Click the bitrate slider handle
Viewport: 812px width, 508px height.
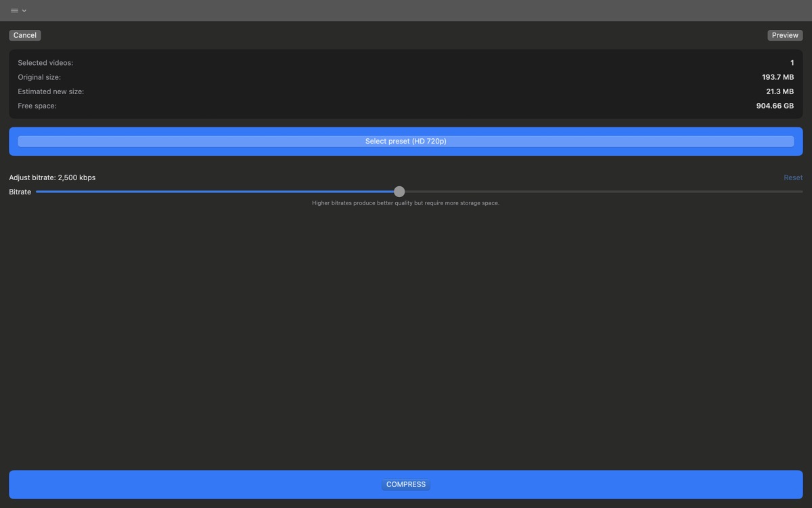[399, 191]
